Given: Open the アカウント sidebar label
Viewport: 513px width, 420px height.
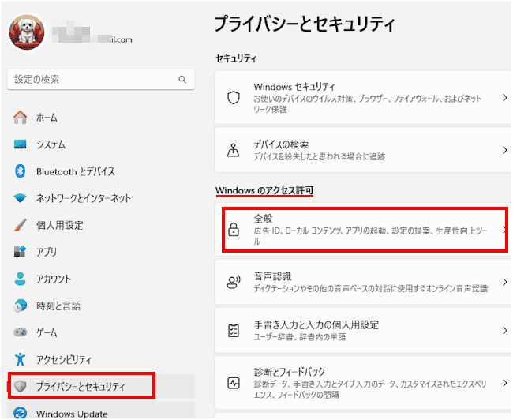Looking at the screenshot, I should (54, 279).
